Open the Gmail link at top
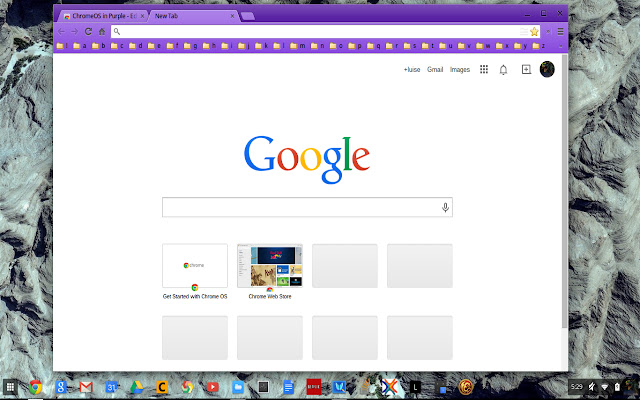Viewport: 640px width, 400px height. pyautogui.click(x=435, y=69)
